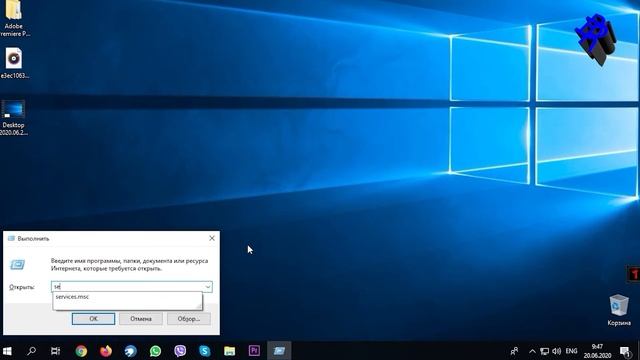
Task: Expand the Открыть combo box dropdown arrow
Action: (208, 287)
